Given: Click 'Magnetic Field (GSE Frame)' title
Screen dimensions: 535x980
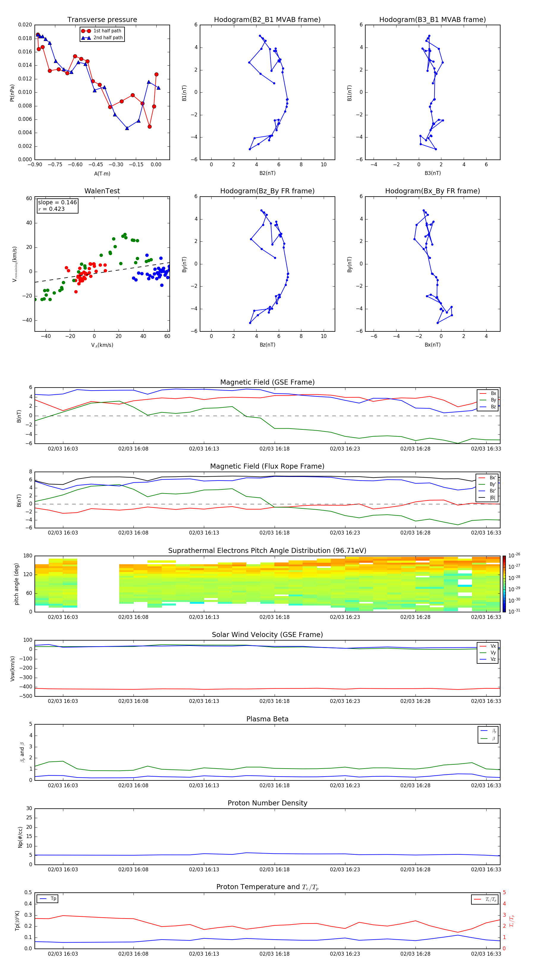Looking at the screenshot, I should [x=267, y=382].
